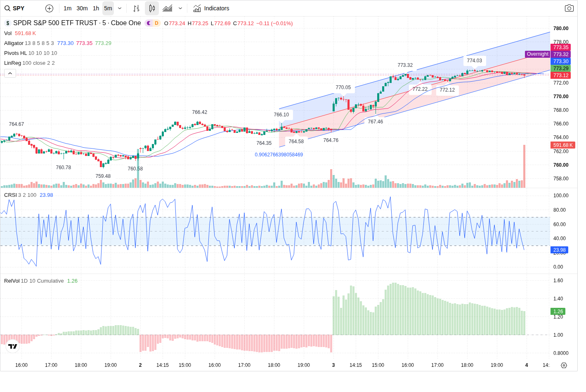Click the add symbol compare plus icon

tap(49, 8)
